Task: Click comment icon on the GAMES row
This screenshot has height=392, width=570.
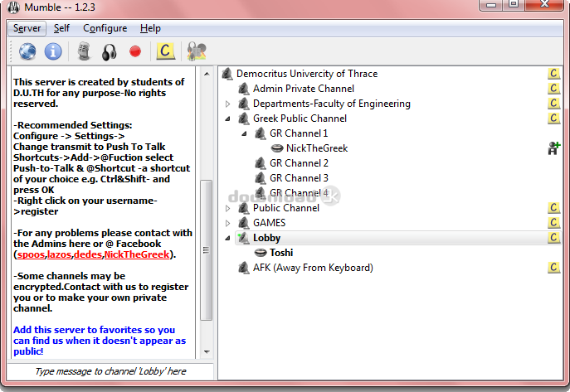Action: (x=553, y=222)
